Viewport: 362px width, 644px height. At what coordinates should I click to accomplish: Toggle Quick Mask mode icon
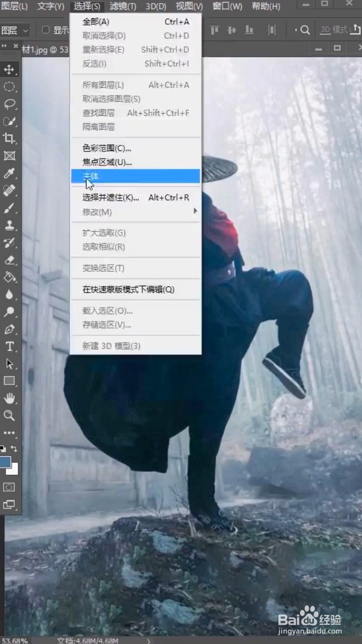[x=10, y=487]
